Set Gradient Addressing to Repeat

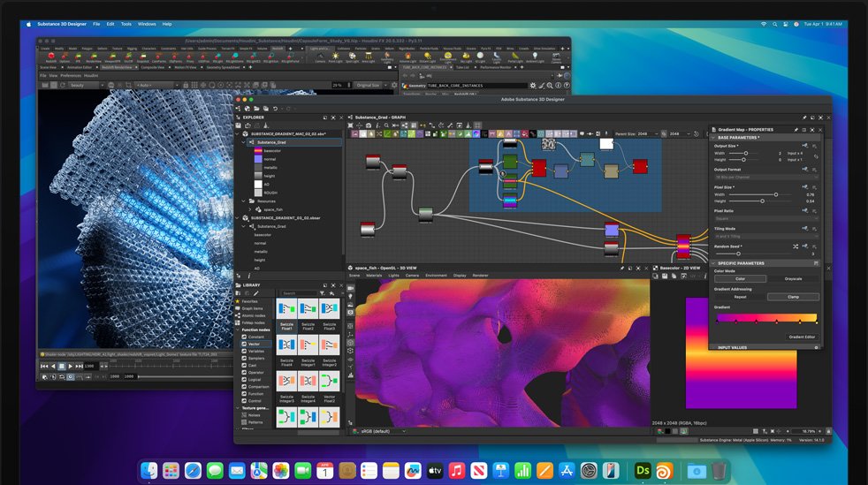[740, 297]
